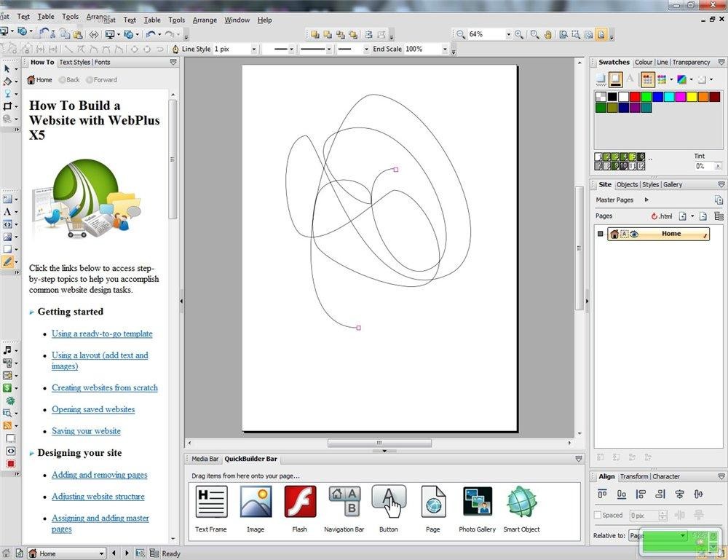This screenshot has width=728, height=560.
Task: Select the Pencil drawing tool
Action: click(x=7, y=262)
